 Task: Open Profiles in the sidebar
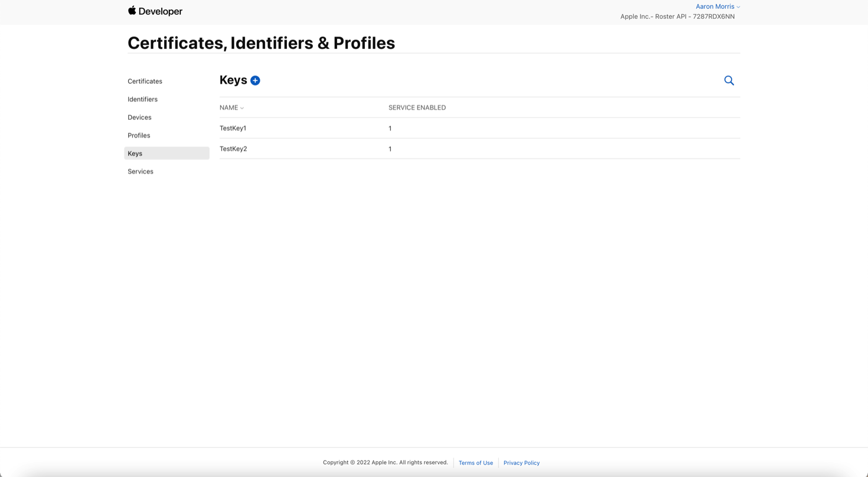[x=139, y=135]
